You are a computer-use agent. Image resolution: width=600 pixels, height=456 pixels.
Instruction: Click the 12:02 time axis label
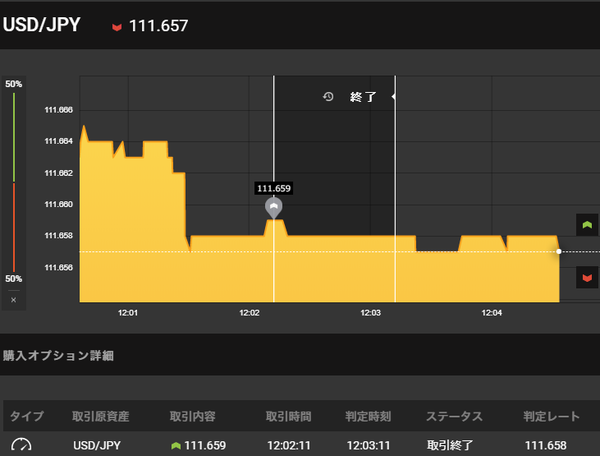click(249, 313)
